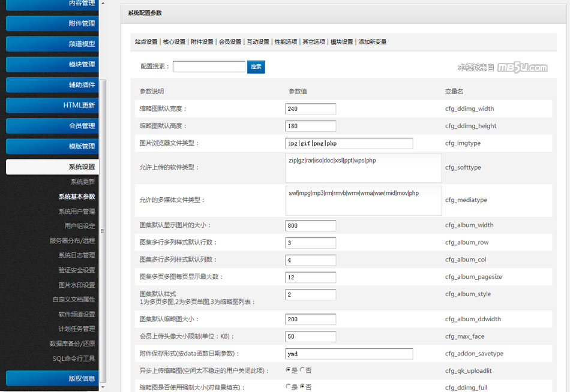Collapse the 系统设置 sidebar section
The width and height of the screenshot is (570, 392).
pyautogui.click(x=51, y=167)
